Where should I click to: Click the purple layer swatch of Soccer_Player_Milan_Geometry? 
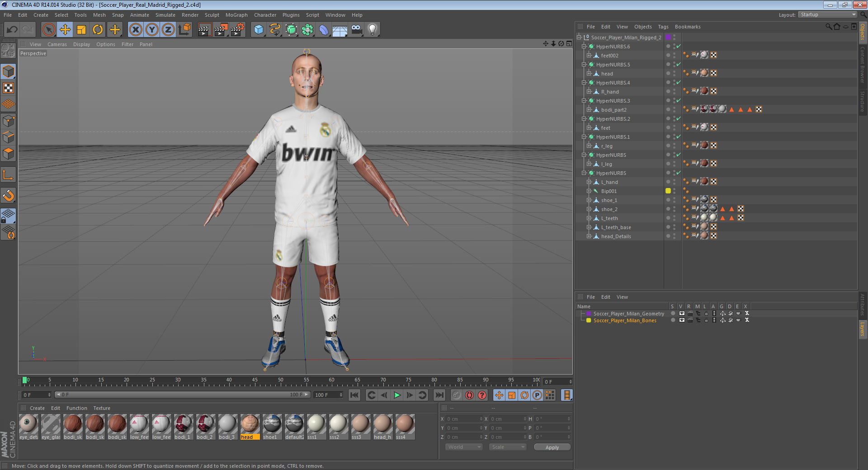pyautogui.click(x=588, y=313)
